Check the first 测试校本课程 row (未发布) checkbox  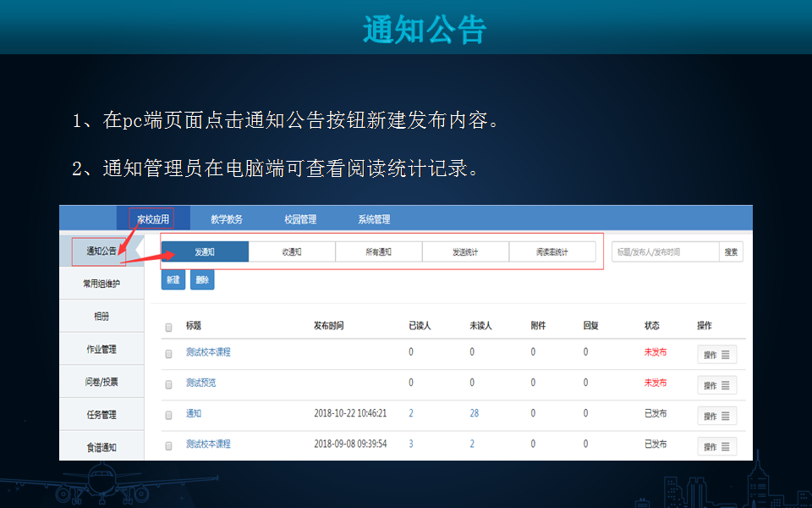169,354
